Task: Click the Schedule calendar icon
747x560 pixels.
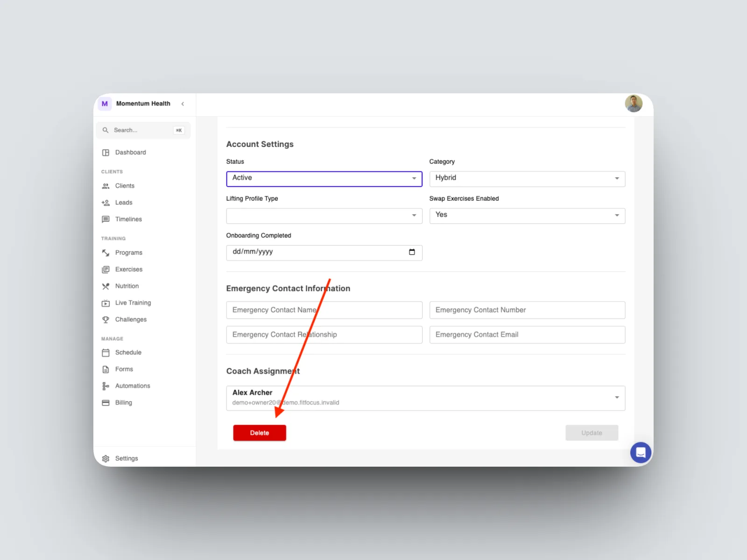Action: (x=106, y=352)
